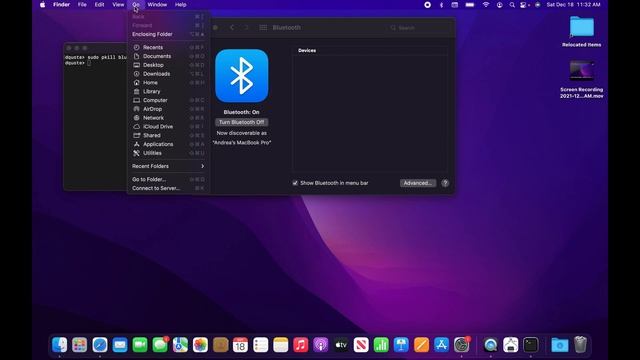Open the App Store in Dock
The width and height of the screenshot is (640, 360).
point(442,345)
